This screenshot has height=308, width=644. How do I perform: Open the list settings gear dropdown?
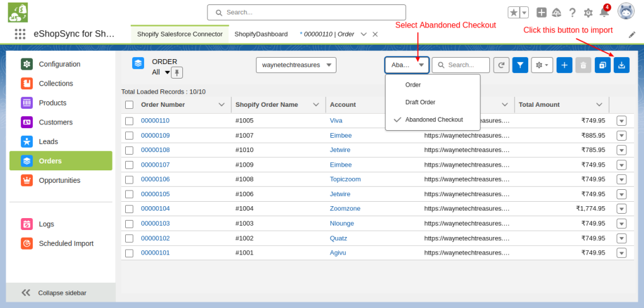[x=542, y=65]
